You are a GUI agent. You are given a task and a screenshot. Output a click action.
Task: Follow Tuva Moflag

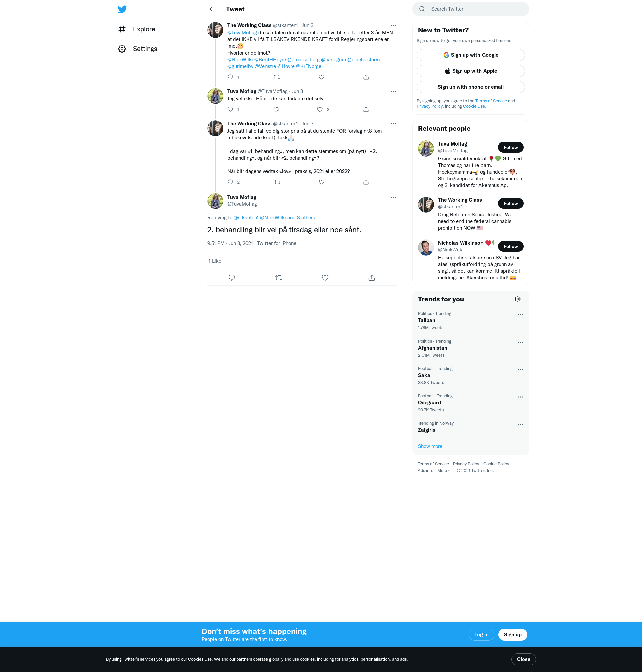pos(510,147)
